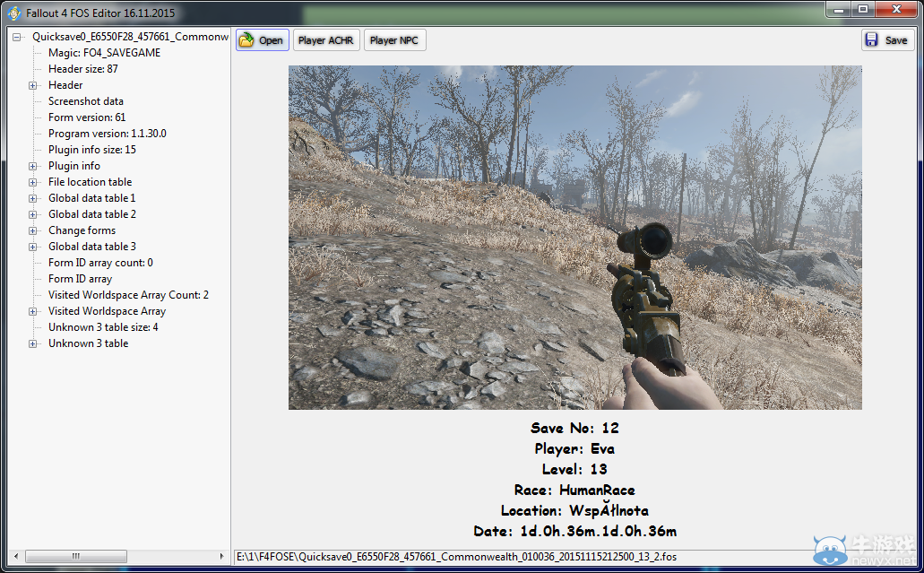
Task: Click the Fallout 4 FOS Editor title icon
Action: pyautogui.click(x=14, y=13)
